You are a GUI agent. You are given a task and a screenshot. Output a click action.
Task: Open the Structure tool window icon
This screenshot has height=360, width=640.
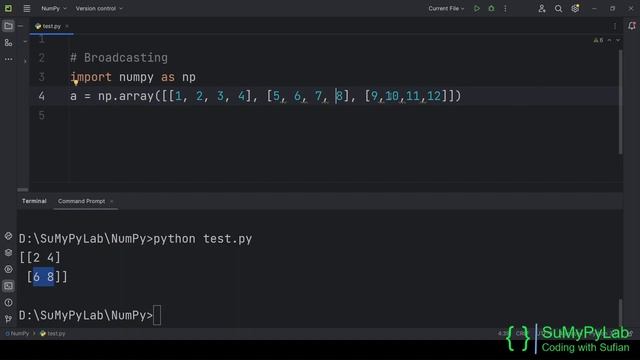coord(8,42)
